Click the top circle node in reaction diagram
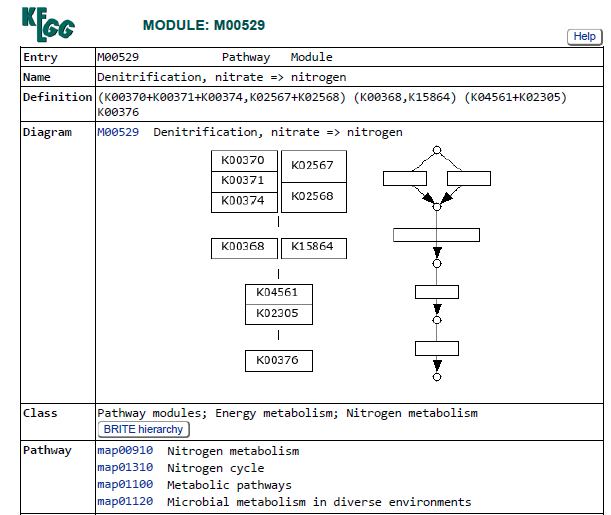The height and width of the screenshot is (515, 611). pos(436,150)
